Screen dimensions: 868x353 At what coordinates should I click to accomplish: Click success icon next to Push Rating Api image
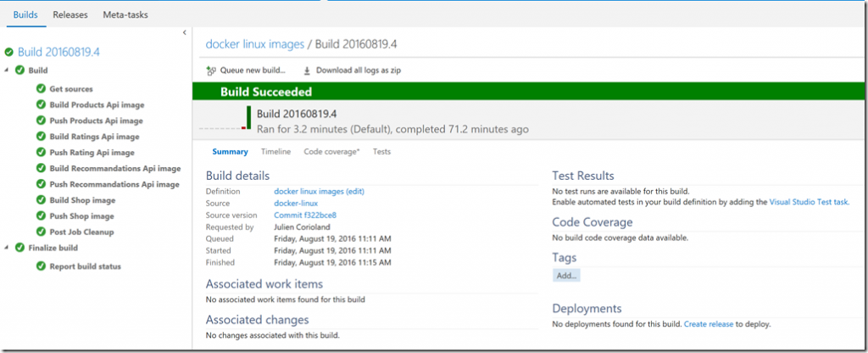pyautogui.click(x=41, y=153)
